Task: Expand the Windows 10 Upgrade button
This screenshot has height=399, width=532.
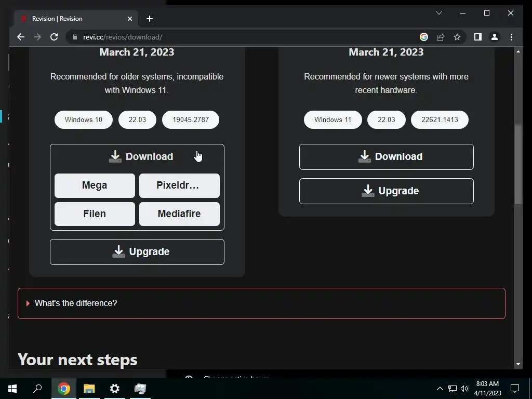Action: (x=137, y=252)
